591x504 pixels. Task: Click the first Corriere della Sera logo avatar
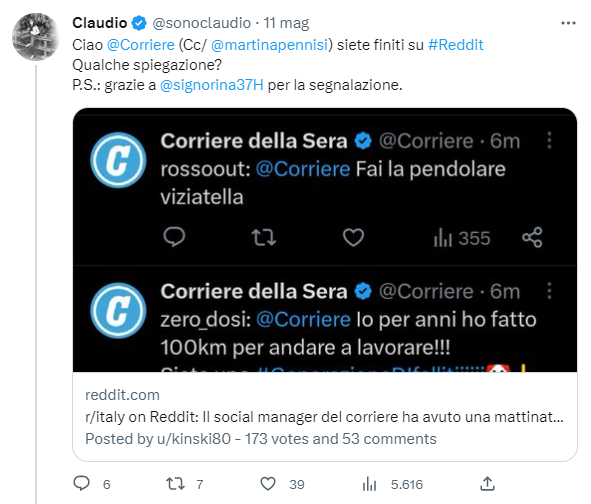[118, 160]
